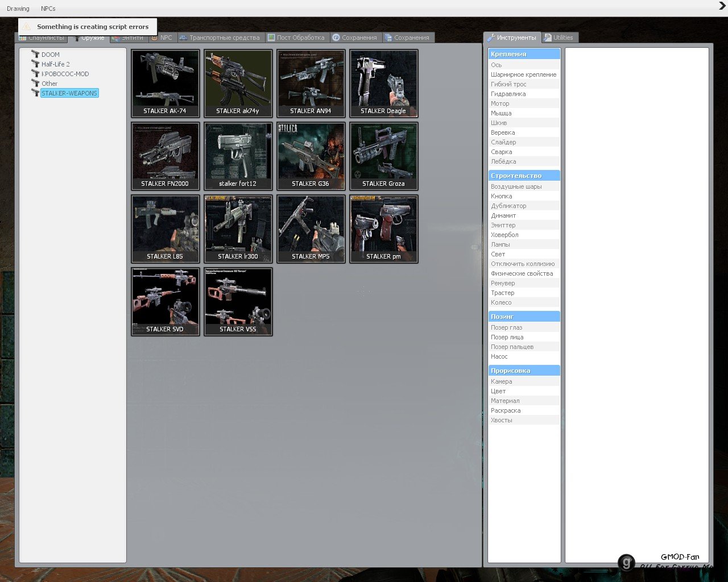Pick the STALKER Deagle pistol
The height and width of the screenshot is (582, 728).
(x=384, y=84)
